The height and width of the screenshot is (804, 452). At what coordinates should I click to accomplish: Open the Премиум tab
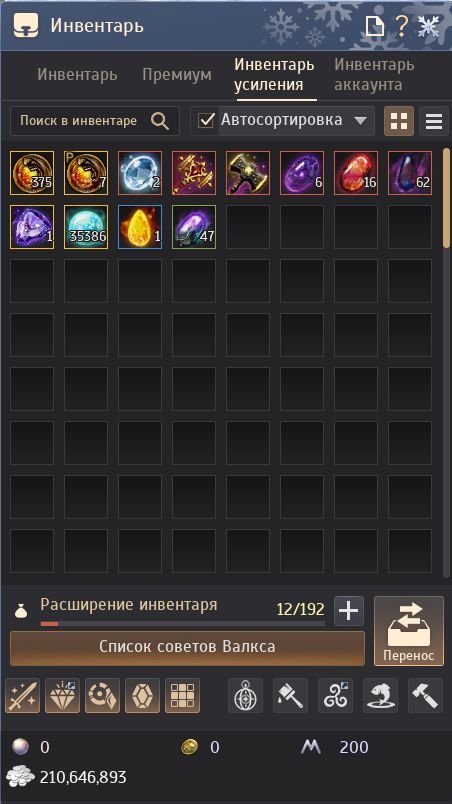click(177, 75)
